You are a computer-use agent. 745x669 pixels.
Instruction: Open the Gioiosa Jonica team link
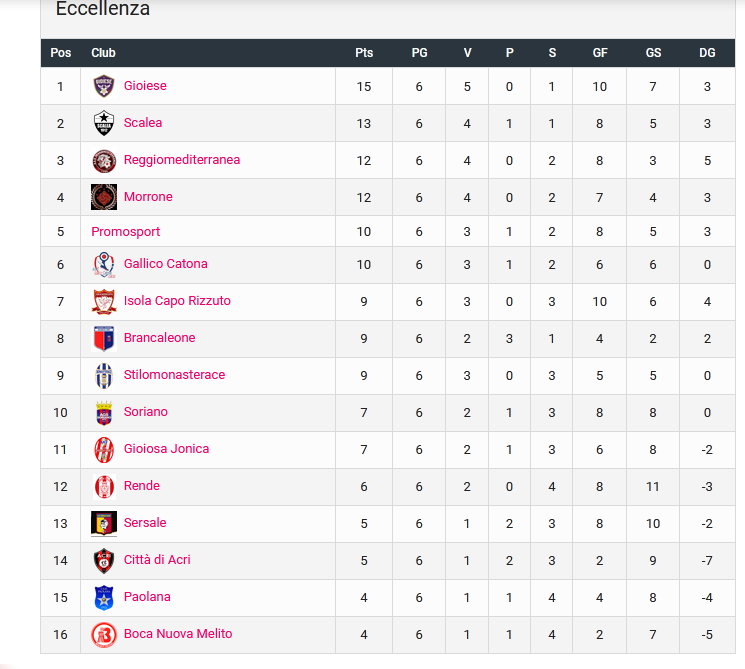[166, 449]
